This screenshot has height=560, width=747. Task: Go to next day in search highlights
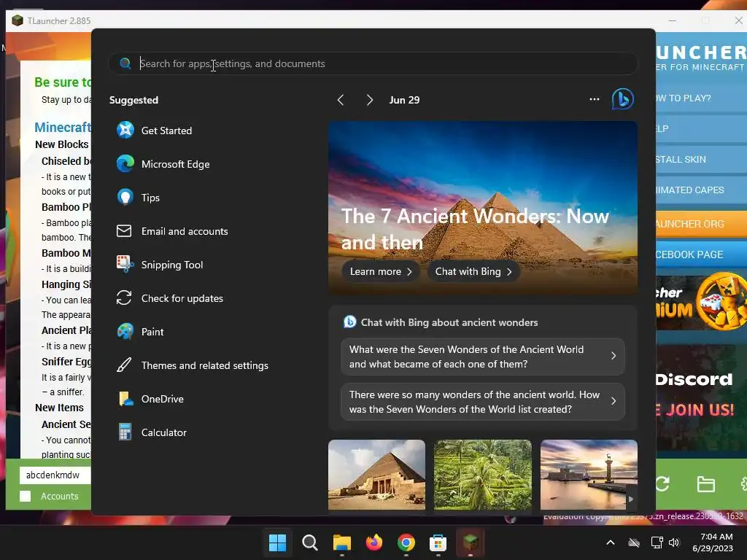tap(369, 100)
